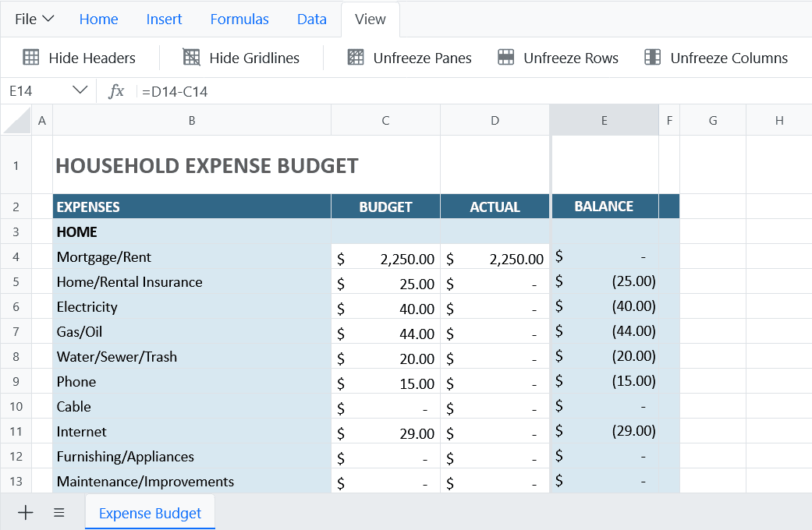Screen dimensions: 812x530
Task: Click the Hide Gridlines label
Action: point(254,58)
